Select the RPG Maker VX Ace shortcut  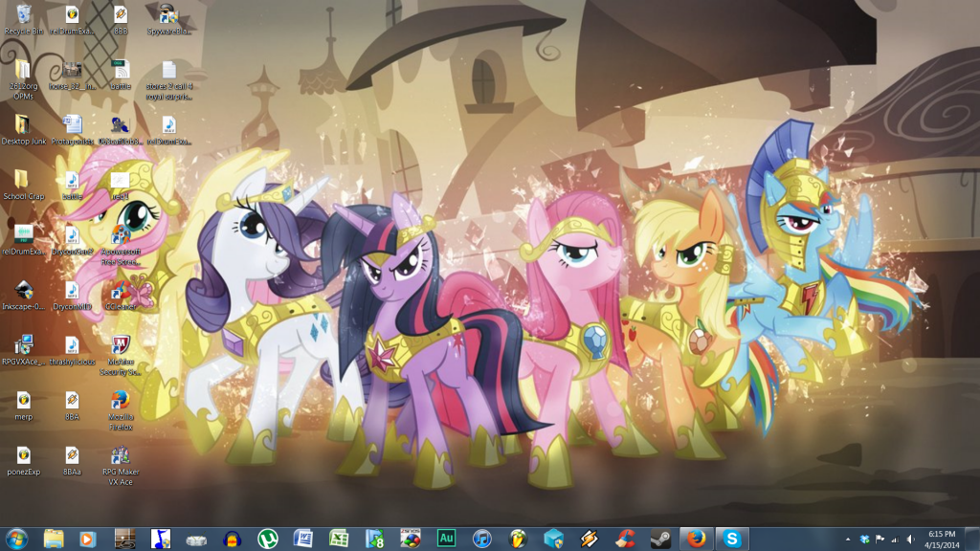pyautogui.click(x=121, y=465)
